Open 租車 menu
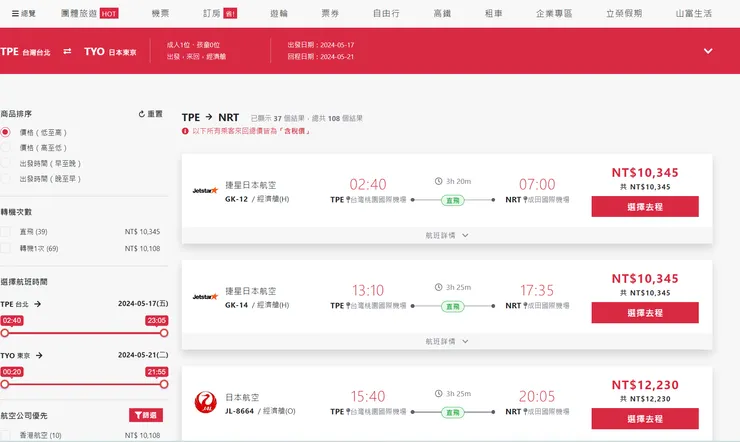This screenshot has height=442, width=740. [x=494, y=13]
